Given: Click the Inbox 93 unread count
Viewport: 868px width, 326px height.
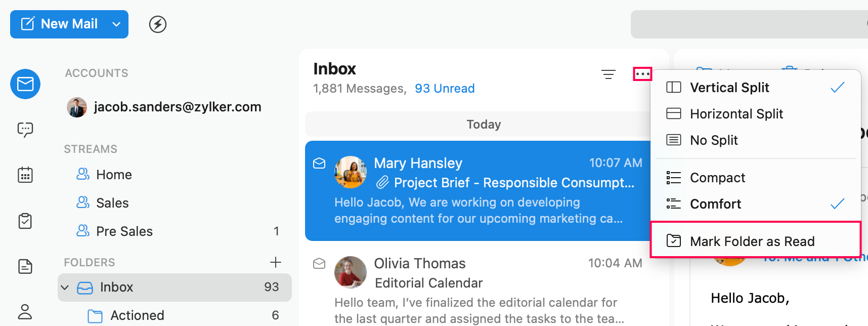Looking at the screenshot, I should click(x=271, y=287).
